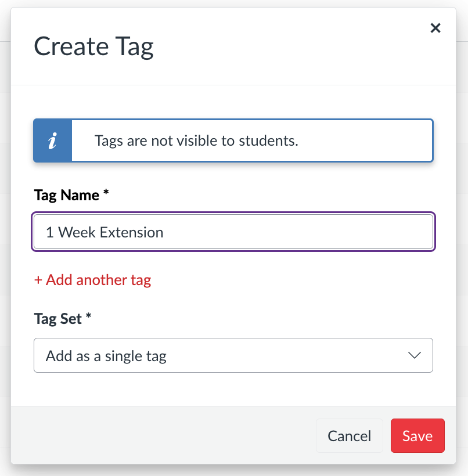The width and height of the screenshot is (468, 476).
Task: Click the Tag Set dropdown chevron arrow
Action: pyautogui.click(x=415, y=355)
